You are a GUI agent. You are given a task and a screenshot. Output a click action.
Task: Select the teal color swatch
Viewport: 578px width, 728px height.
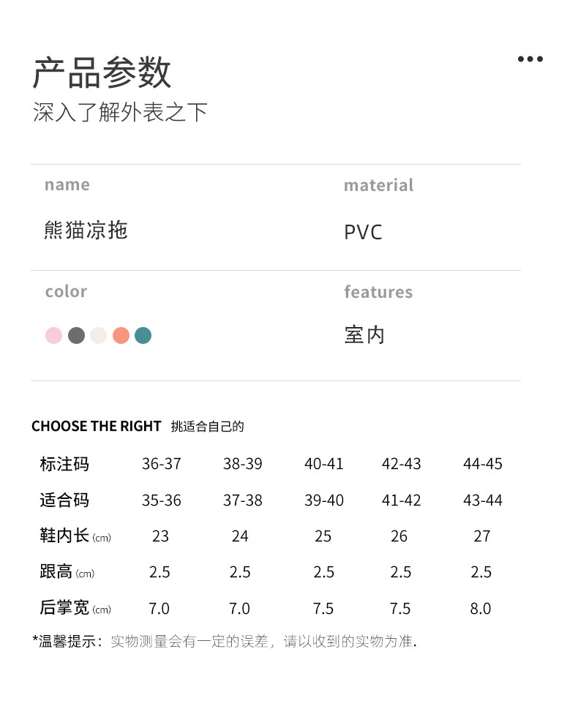[143, 336]
